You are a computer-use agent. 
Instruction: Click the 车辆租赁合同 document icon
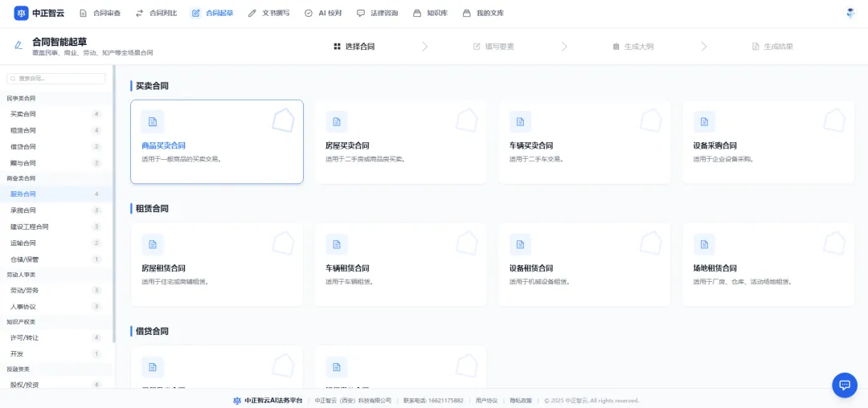pyautogui.click(x=337, y=244)
